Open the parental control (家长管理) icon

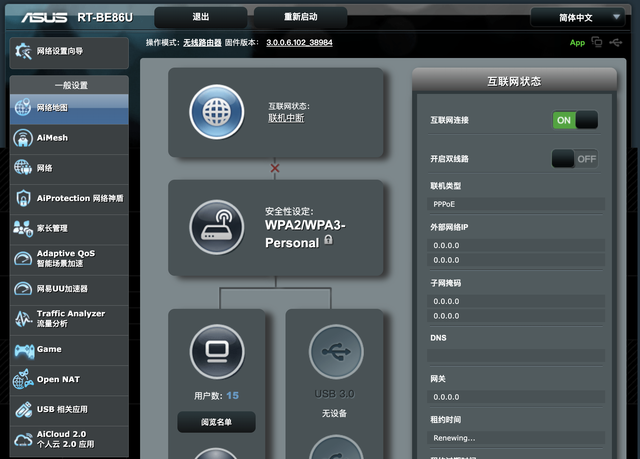click(x=23, y=228)
